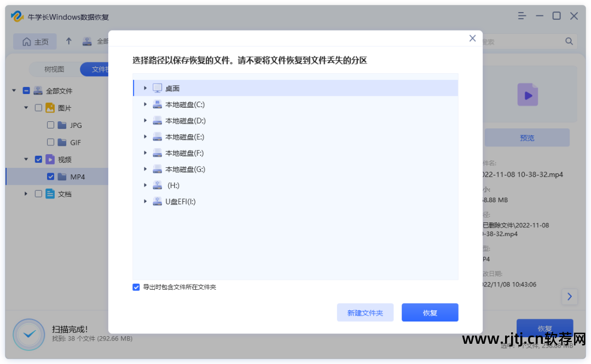Image resolution: width=591 pixels, height=364 pixels.
Task: Uncheck the 视频 checkbox
Action: point(38,160)
